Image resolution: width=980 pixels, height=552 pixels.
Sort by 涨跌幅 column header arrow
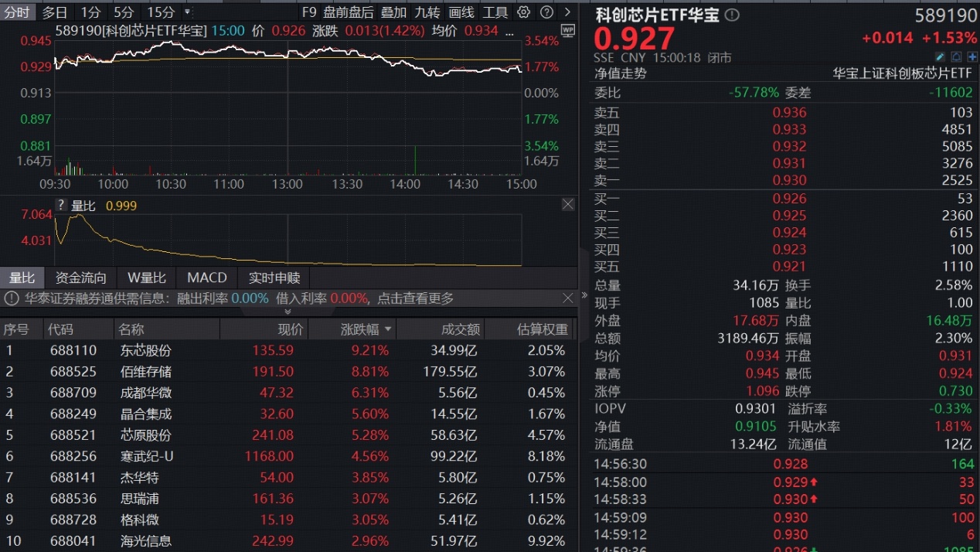387,329
